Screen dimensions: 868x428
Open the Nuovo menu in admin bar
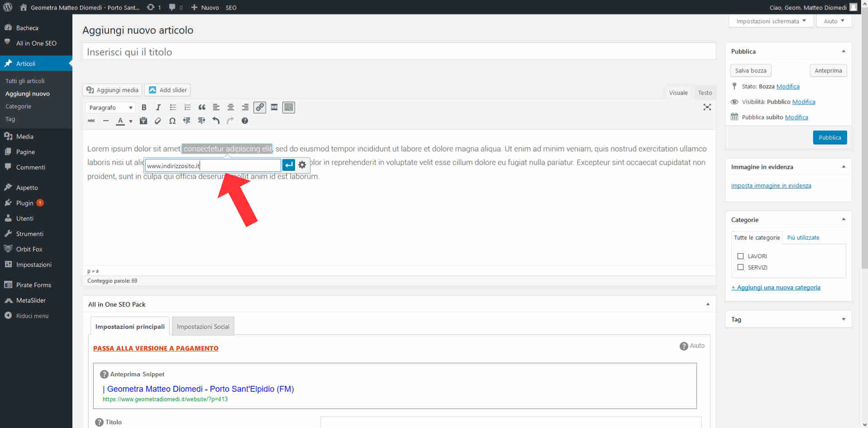click(205, 7)
